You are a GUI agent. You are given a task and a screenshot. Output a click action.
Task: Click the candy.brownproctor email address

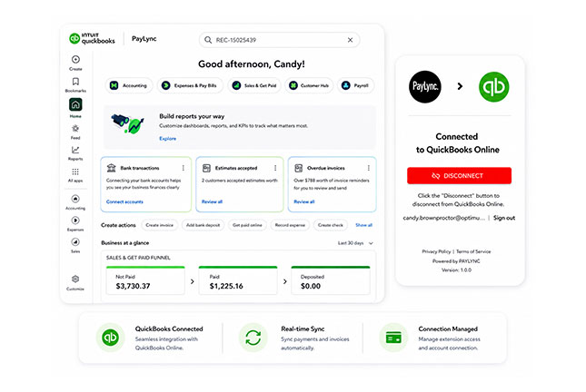click(x=443, y=218)
